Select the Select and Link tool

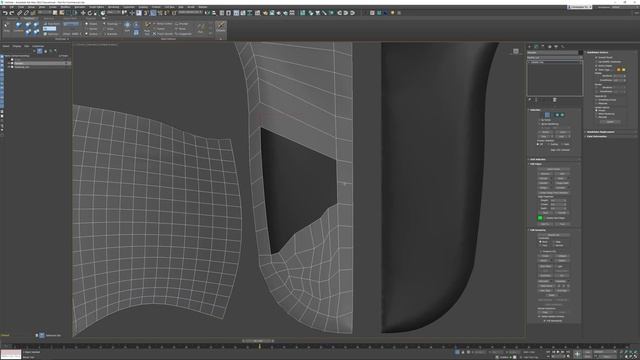pos(19,13)
